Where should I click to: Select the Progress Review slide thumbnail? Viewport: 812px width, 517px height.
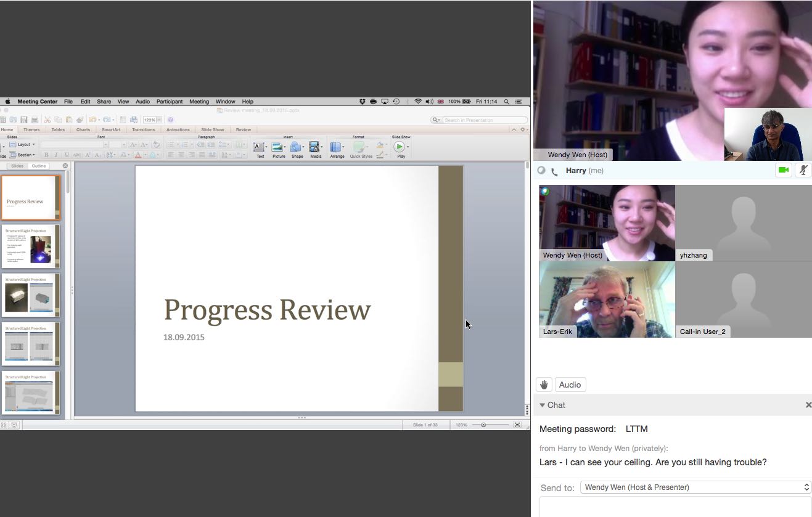point(30,197)
